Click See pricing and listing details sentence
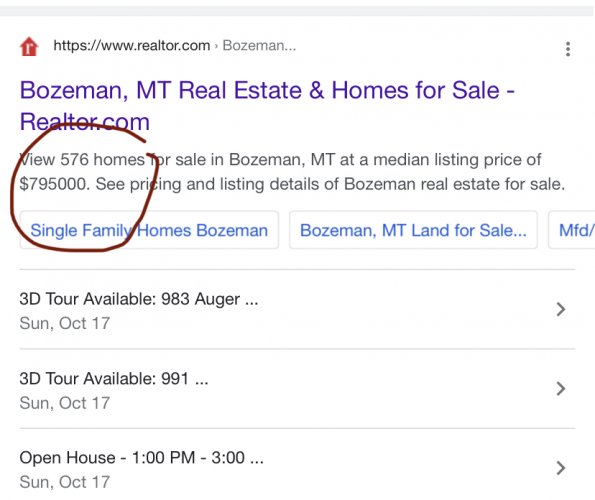595x500 pixels. (x=330, y=184)
